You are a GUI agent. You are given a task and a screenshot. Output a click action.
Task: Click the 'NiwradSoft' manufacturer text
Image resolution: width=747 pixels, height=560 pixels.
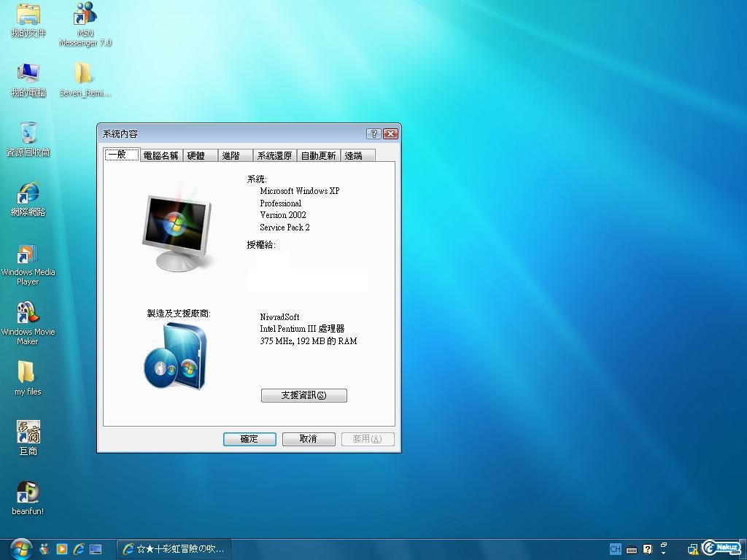(x=279, y=317)
